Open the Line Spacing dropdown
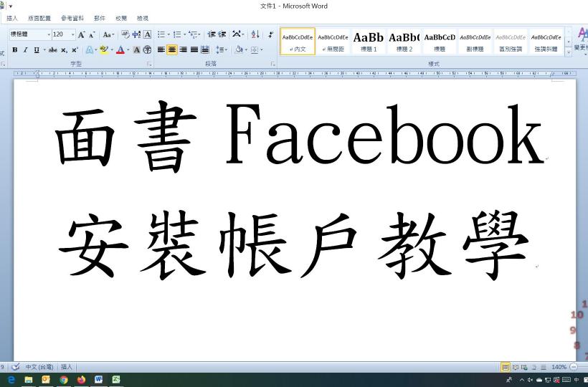Viewport: 588px width, 387px height. point(222,50)
